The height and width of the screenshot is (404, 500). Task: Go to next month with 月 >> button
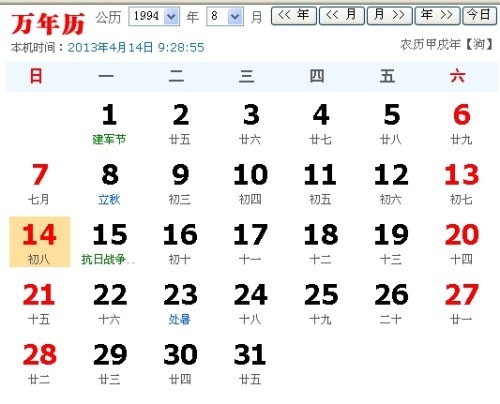[x=389, y=15]
